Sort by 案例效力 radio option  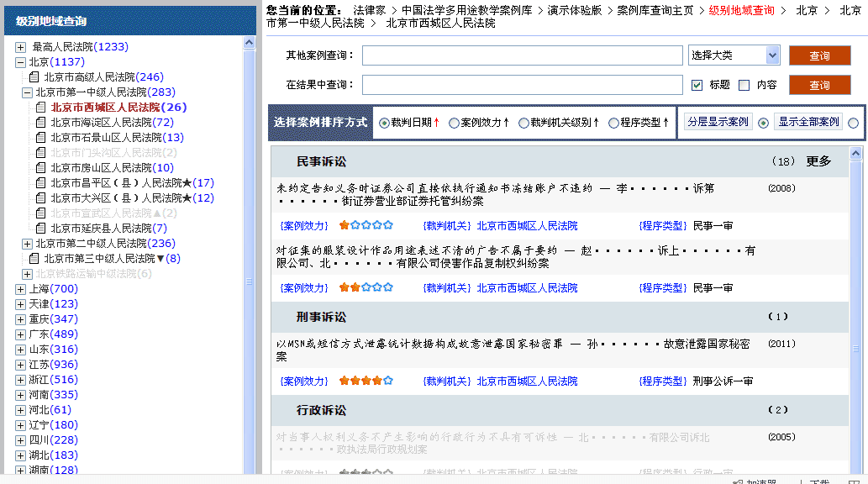pos(454,123)
